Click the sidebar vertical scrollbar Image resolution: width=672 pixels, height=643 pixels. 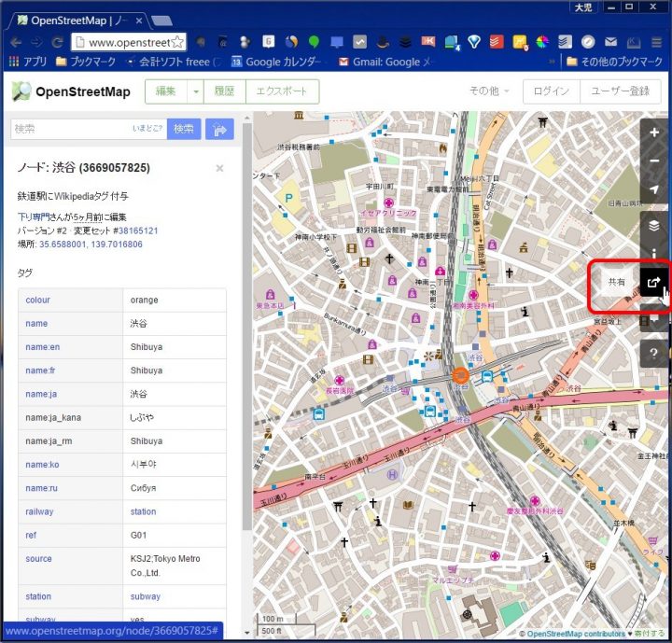point(246,327)
